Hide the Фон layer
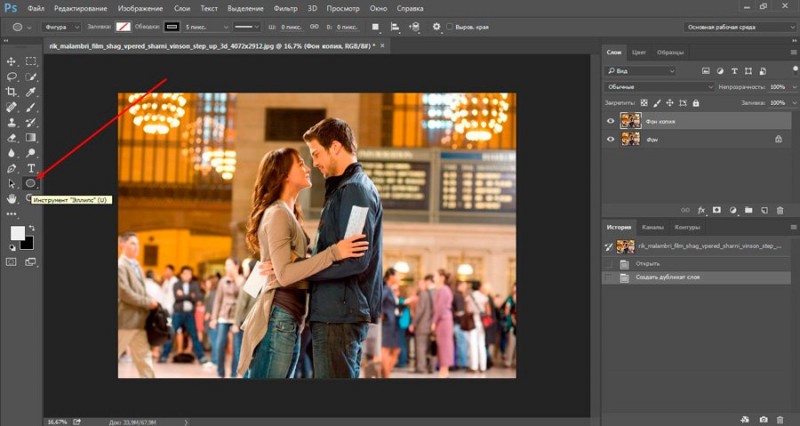 pyautogui.click(x=610, y=139)
